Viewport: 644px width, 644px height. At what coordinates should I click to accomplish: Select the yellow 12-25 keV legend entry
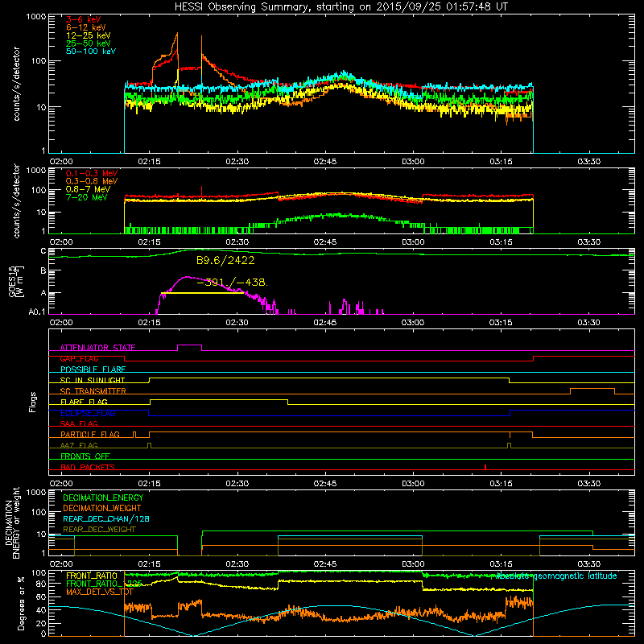[x=89, y=35]
